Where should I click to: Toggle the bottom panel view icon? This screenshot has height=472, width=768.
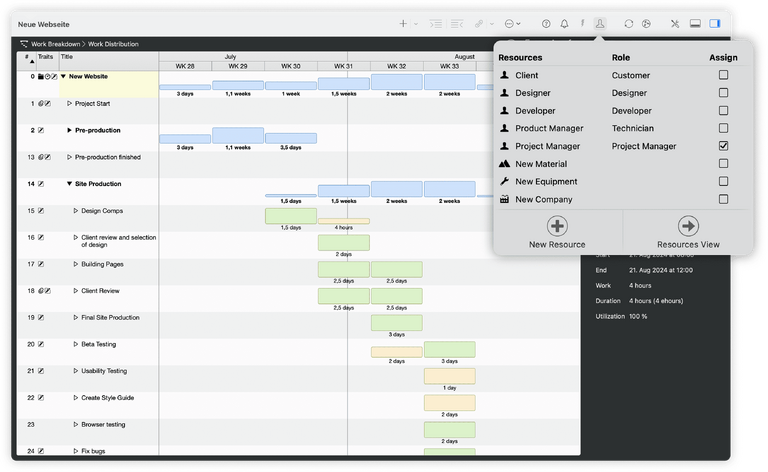tap(695, 23)
